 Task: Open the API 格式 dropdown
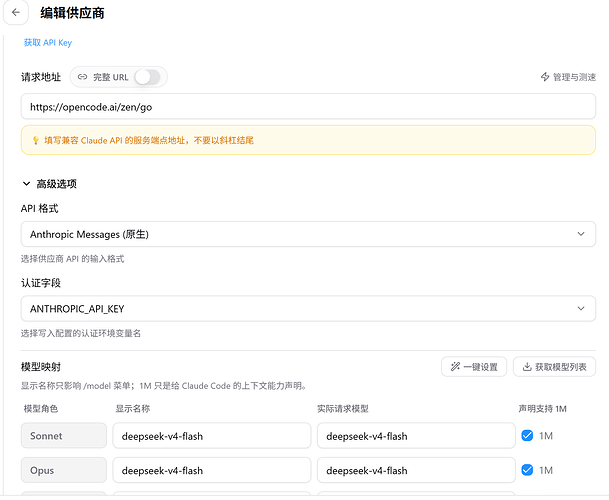[x=308, y=234]
